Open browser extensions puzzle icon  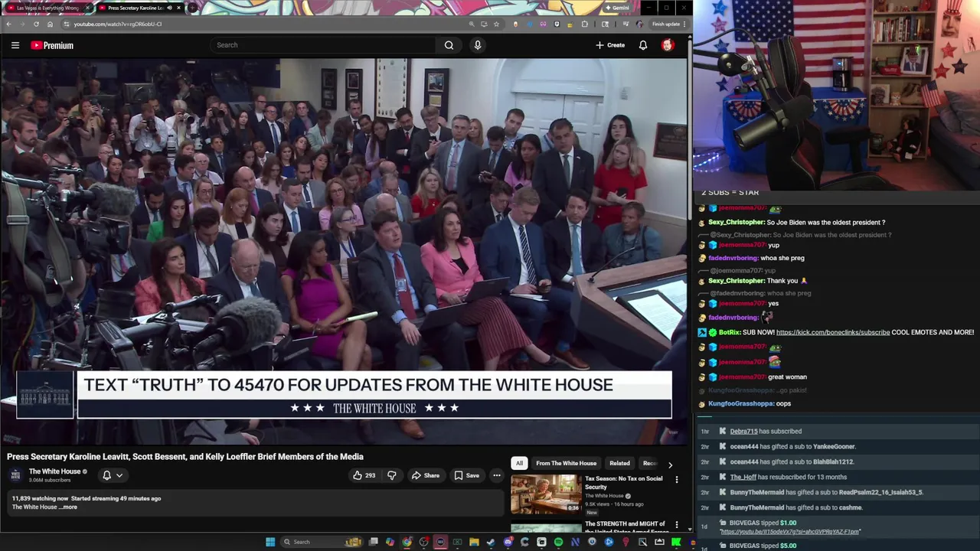coord(584,24)
